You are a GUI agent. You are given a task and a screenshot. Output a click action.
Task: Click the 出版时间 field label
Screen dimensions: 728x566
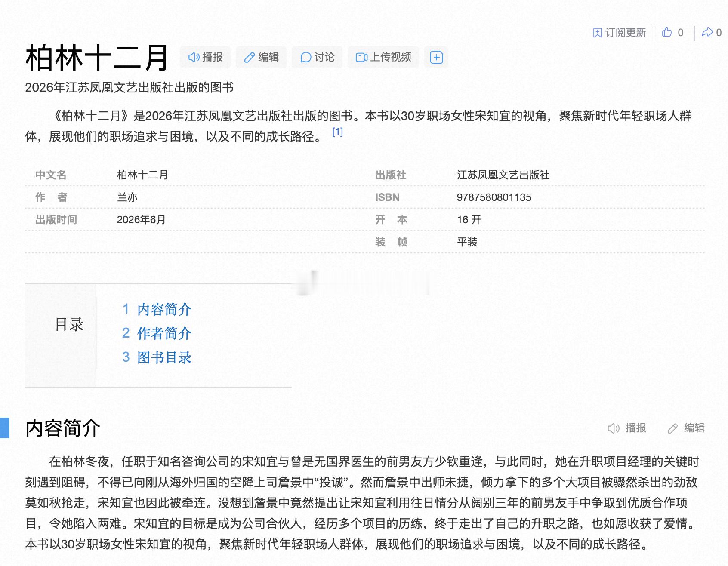click(x=56, y=220)
